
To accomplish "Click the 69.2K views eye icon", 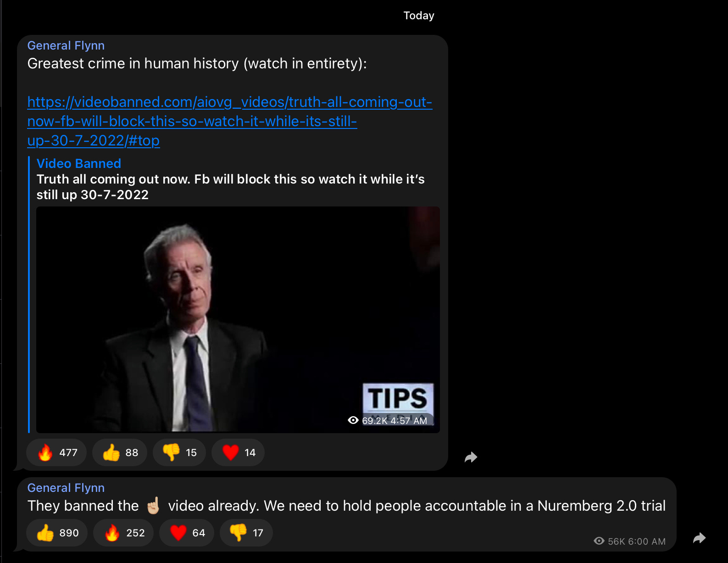I will [x=353, y=420].
